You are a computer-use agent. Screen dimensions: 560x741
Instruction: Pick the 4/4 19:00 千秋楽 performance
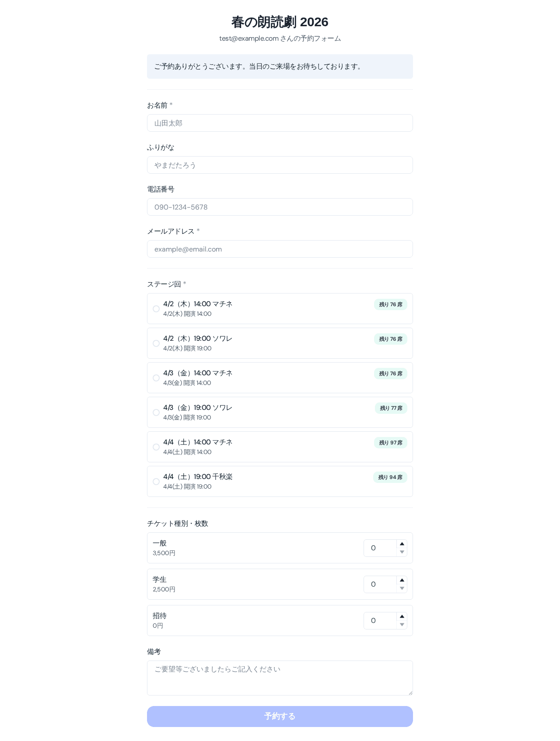[156, 482]
